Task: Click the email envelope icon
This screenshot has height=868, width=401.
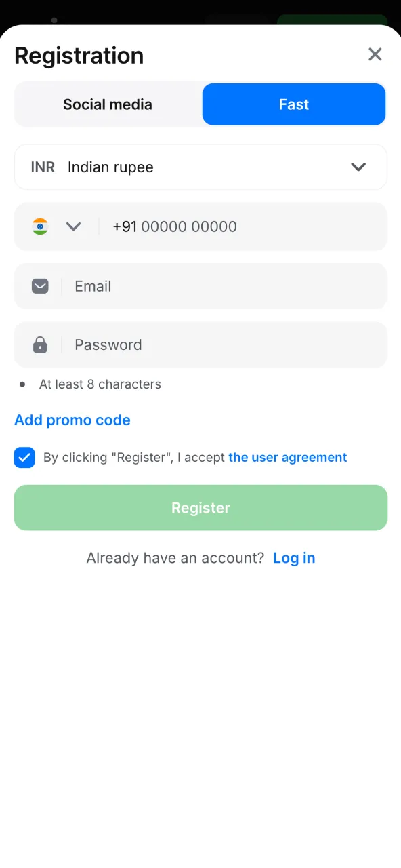Action: click(39, 285)
